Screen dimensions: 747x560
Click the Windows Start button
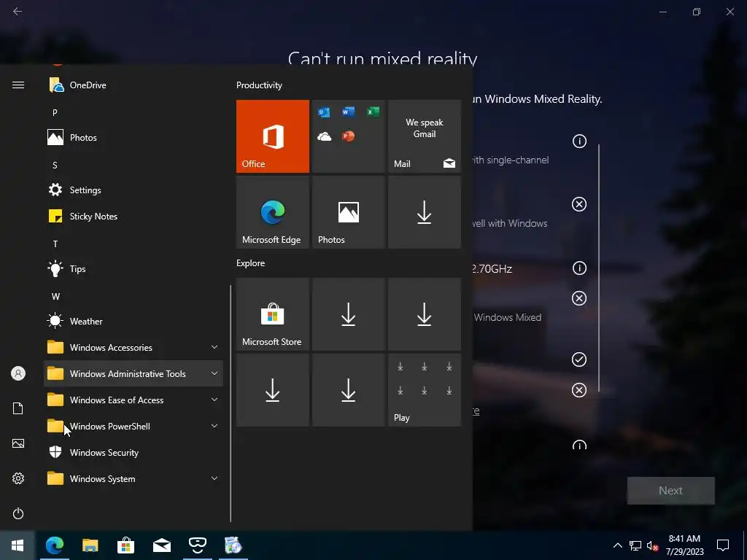(x=18, y=545)
